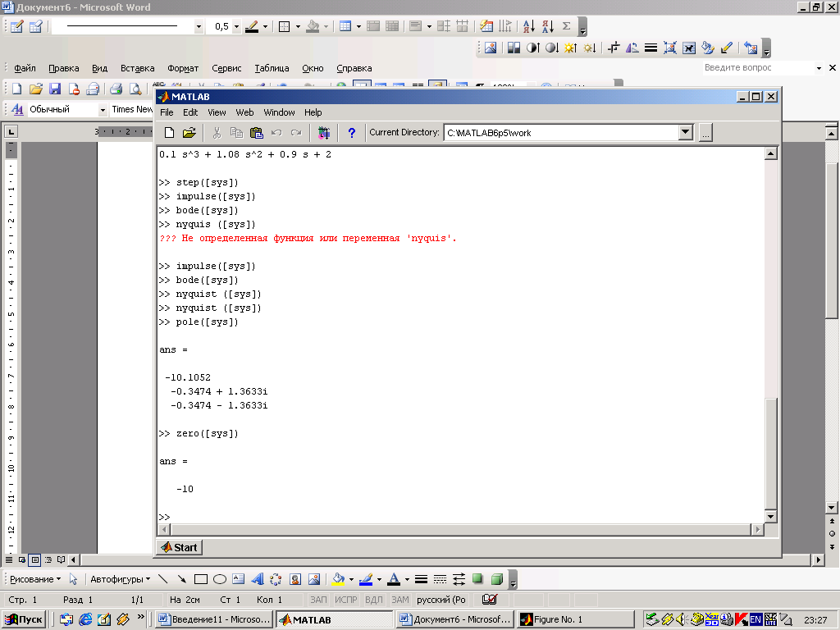Open the Обычный style dropdown

(103, 110)
